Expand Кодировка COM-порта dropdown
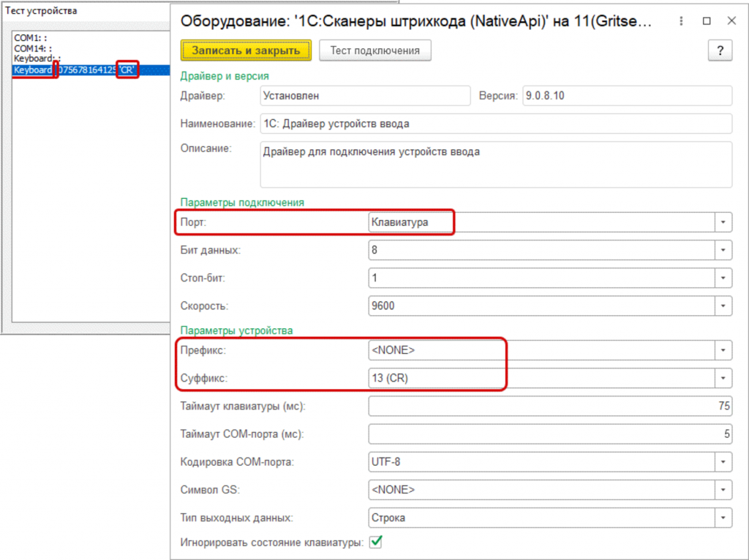 [x=723, y=462]
